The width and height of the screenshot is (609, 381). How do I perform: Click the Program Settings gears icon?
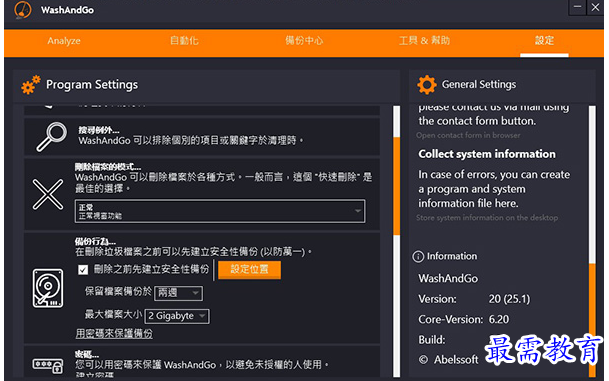[31, 85]
